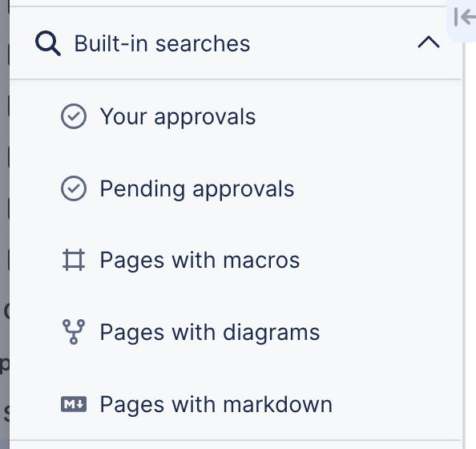
Task: Dismiss panel via dimmed left overlay
Action: coord(5,224)
